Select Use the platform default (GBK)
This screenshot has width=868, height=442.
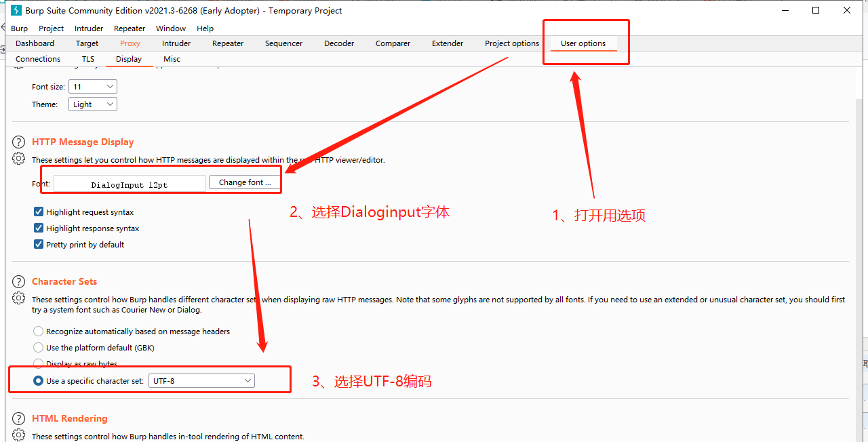(x=39, y=348)
